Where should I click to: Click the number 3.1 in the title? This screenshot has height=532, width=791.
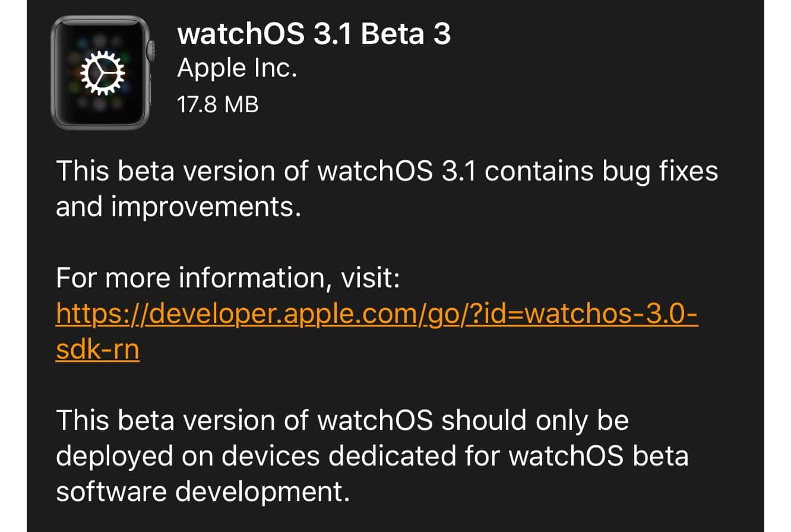[x=338, y=35]
